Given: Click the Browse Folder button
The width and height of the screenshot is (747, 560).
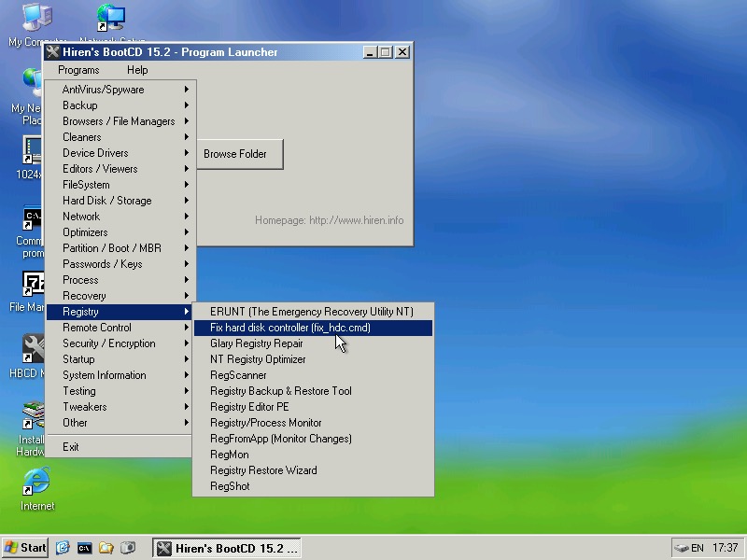Looking at the screenshot, I should pyautogui.click(x=235, y=154).
